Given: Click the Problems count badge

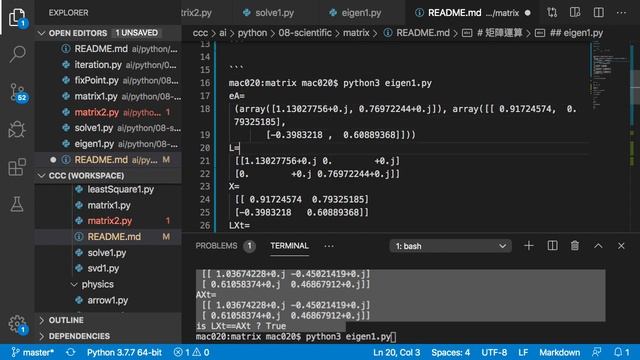Looking at the screenshot, I should [249, 246].
